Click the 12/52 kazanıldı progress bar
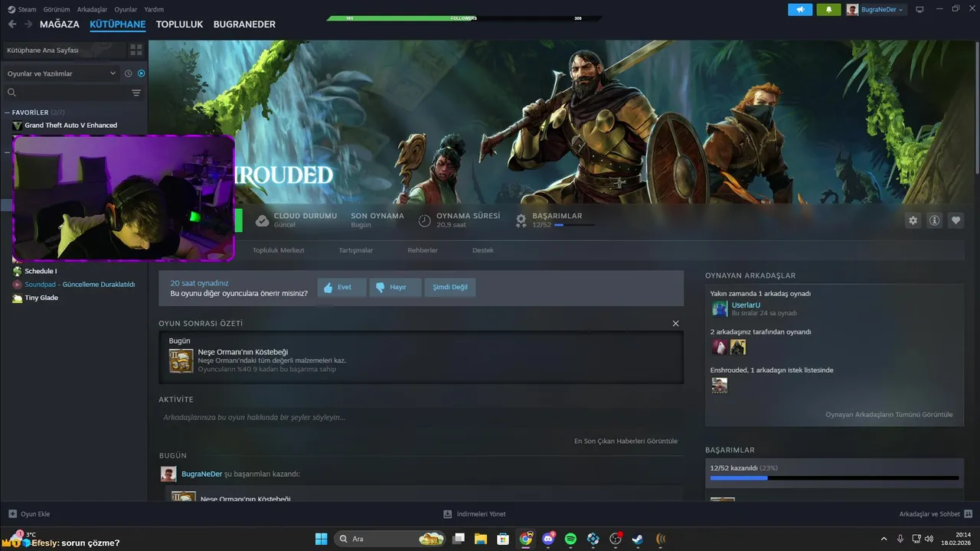 point(835,478)
